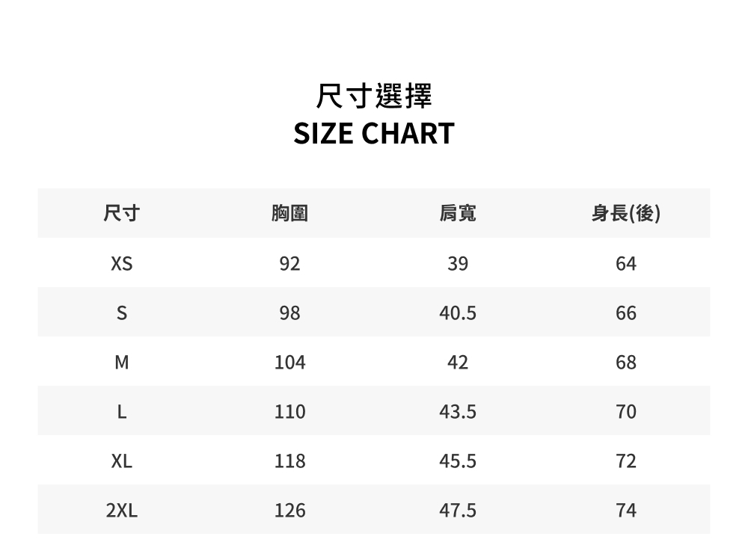Click the XL size row label
The width and height of the screenshot is (748, 560).
[x=121, y=461]
